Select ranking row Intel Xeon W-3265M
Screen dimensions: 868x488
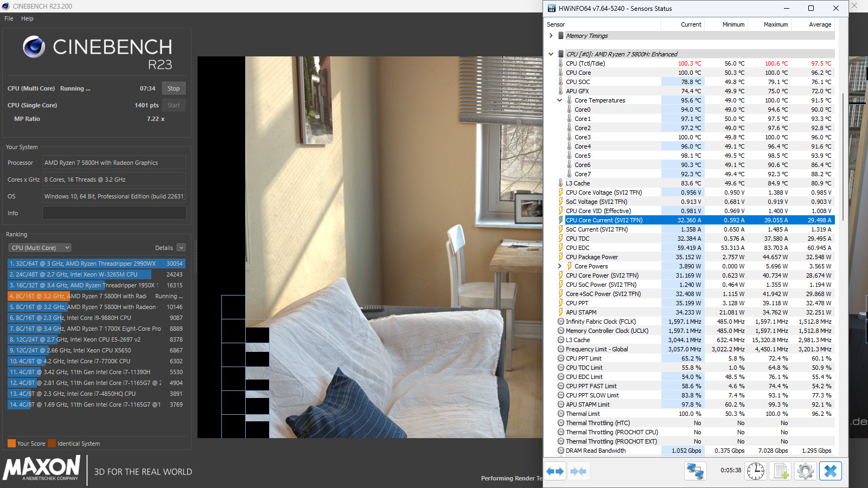(97, 274)
